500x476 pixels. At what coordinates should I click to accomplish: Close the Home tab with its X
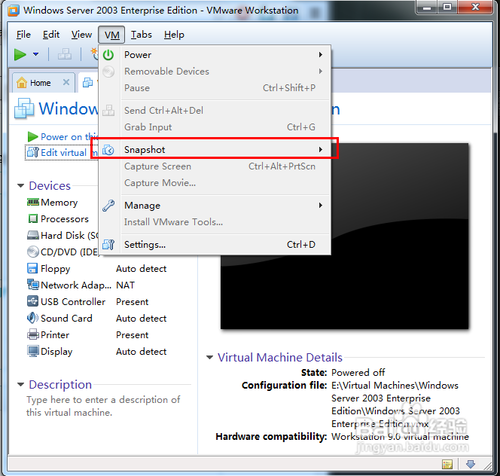pyautogui.click(x=66, y=82)
